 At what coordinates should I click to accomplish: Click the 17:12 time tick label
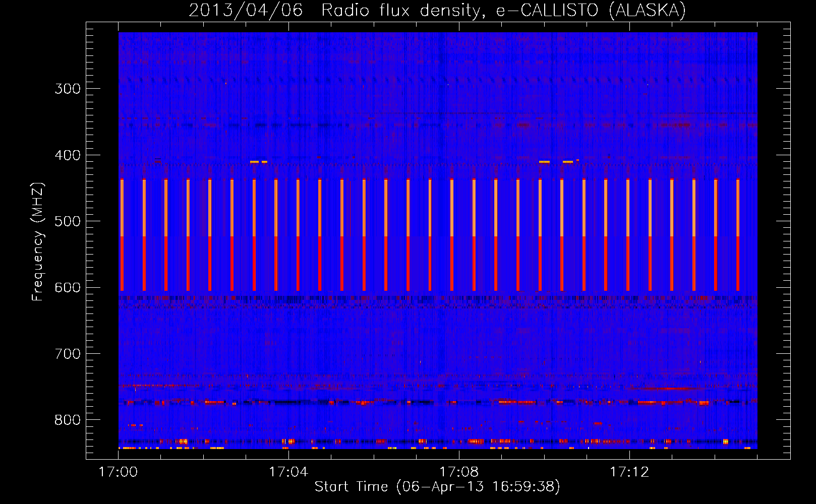pos(629,472)
